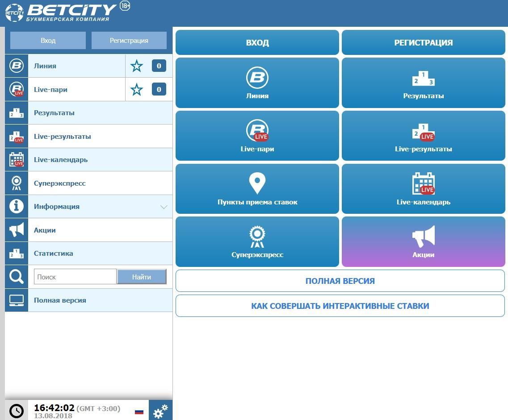Click the large ВХОД button
The height and width of the screenshot is (420, 508).
(x=257, y=43)
